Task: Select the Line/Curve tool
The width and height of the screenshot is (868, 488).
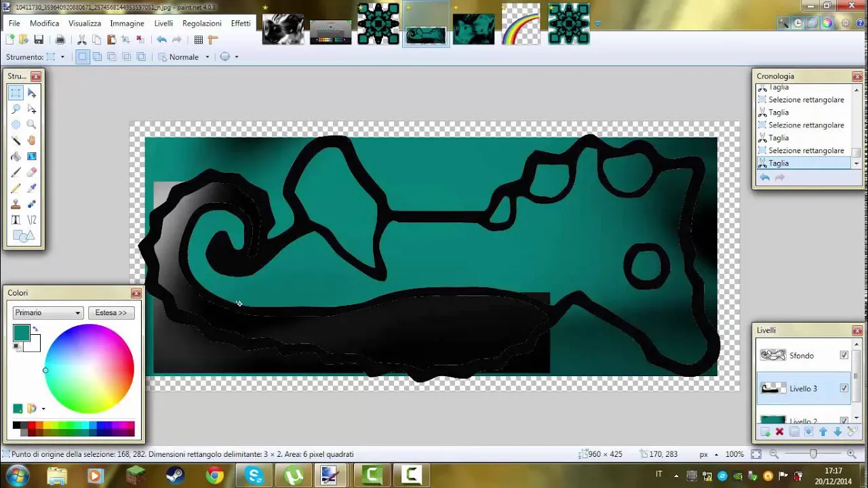Action: pos(31,220)
